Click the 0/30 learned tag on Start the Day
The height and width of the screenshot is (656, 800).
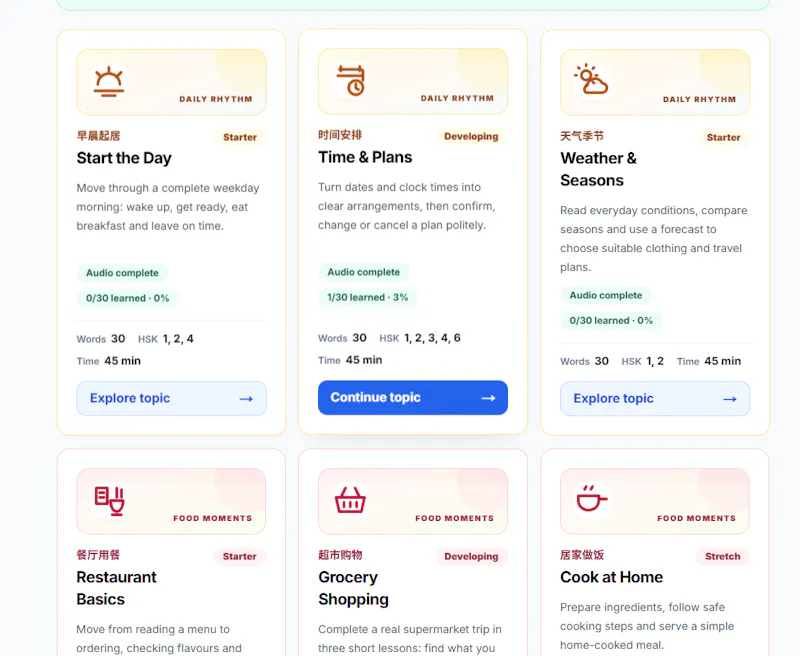128,298
